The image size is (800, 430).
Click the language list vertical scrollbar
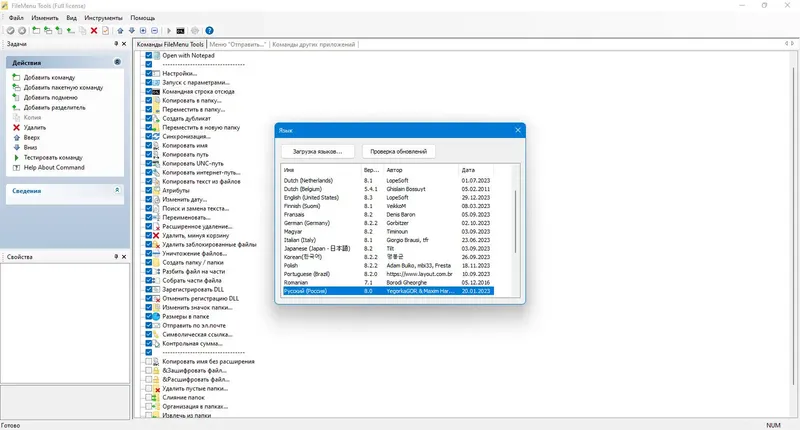pos(515,221)
